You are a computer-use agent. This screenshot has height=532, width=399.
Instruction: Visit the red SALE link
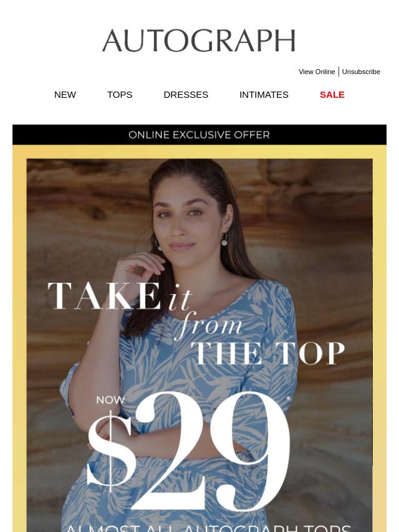pos(332,95)
